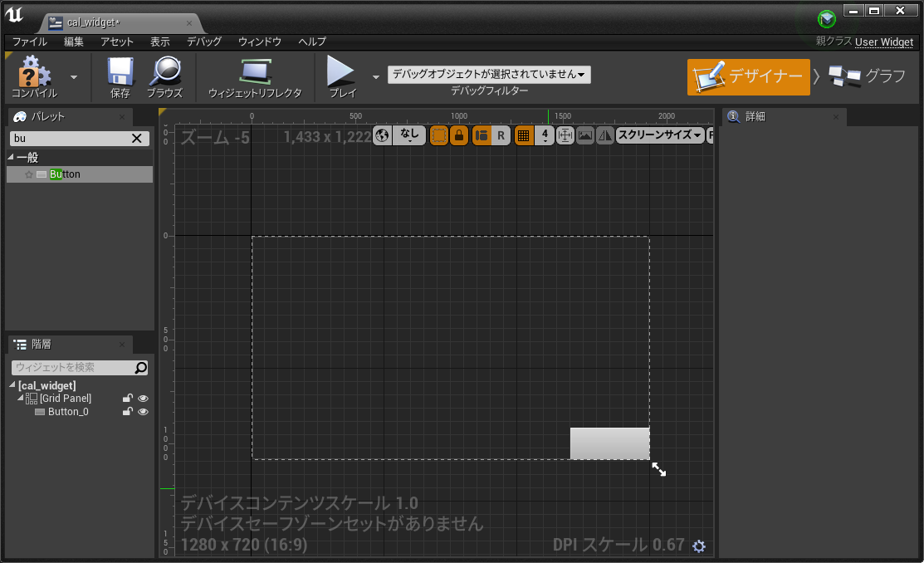Viewport: 924px width, 563px height.
Task: Open the play options dropdown arrow
Action: [376, 77]
